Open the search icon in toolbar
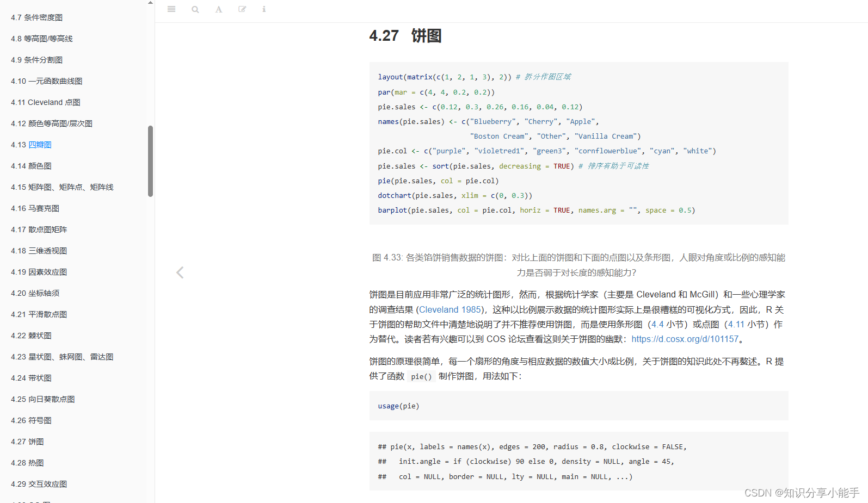This screenshot has width=868, height=503. click(195, 9)
